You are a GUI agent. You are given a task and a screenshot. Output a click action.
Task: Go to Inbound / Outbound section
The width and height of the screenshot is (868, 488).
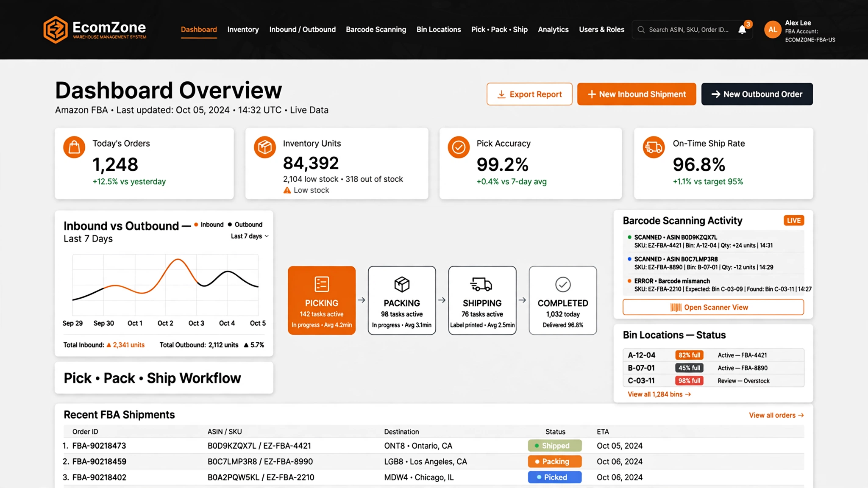[302, 30]
